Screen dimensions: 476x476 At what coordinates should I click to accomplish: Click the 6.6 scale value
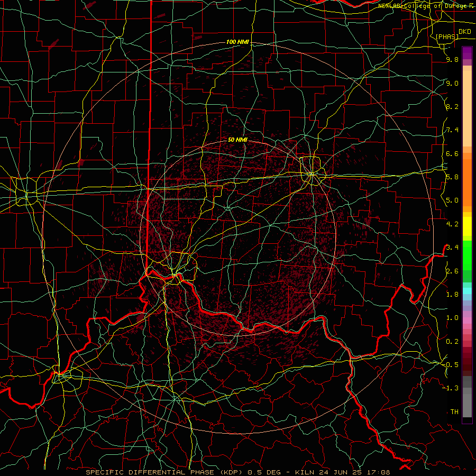tap(452, 153)
